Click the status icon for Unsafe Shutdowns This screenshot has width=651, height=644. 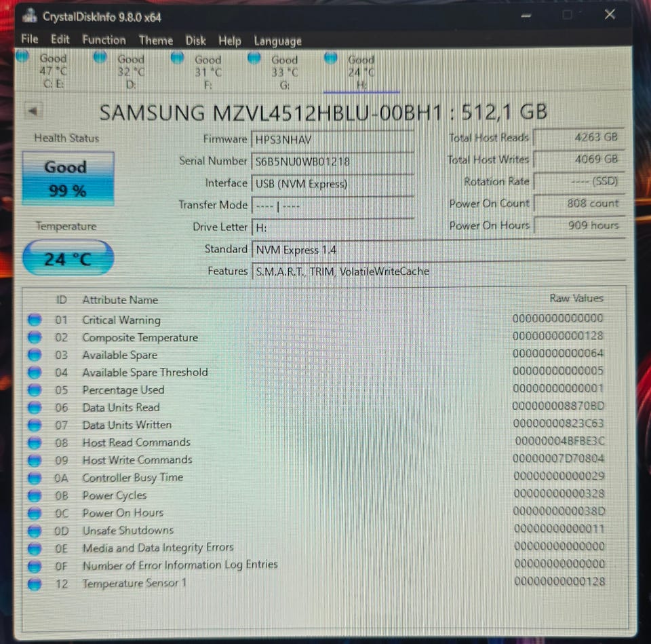click(35, 531)
